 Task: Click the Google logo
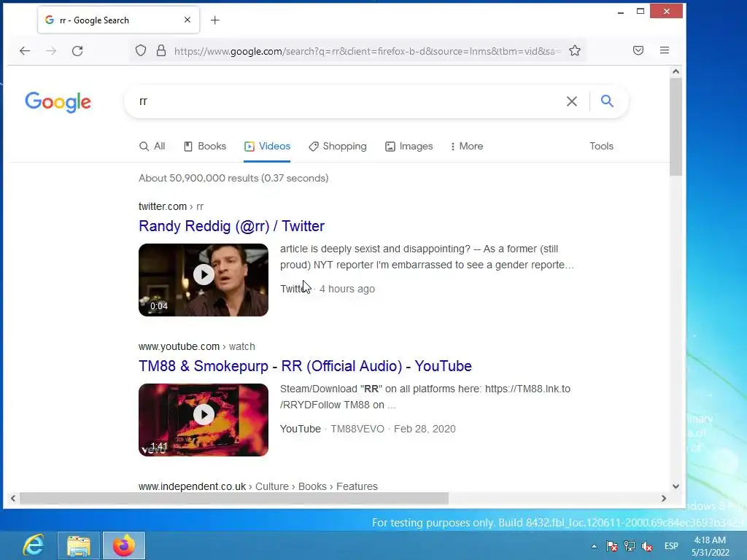[x=58, y=102]
